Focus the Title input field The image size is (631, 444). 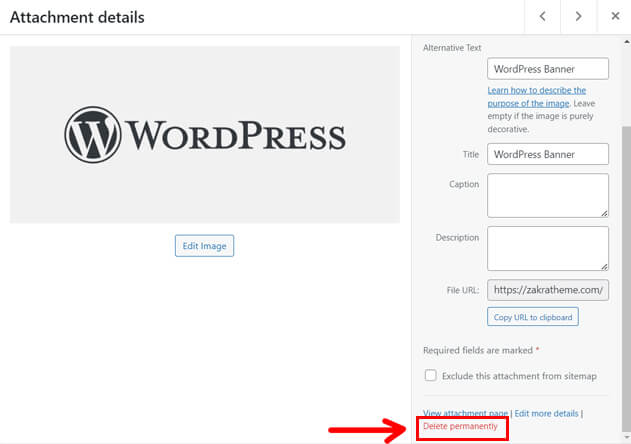pyautogui.click(x=548, y=154)
